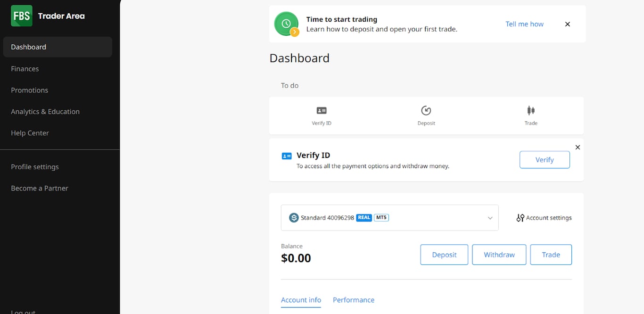Click the blue ID card icon beside Verify ID
The height and width of the screenshot is (314, 644).
click(287, 156)
